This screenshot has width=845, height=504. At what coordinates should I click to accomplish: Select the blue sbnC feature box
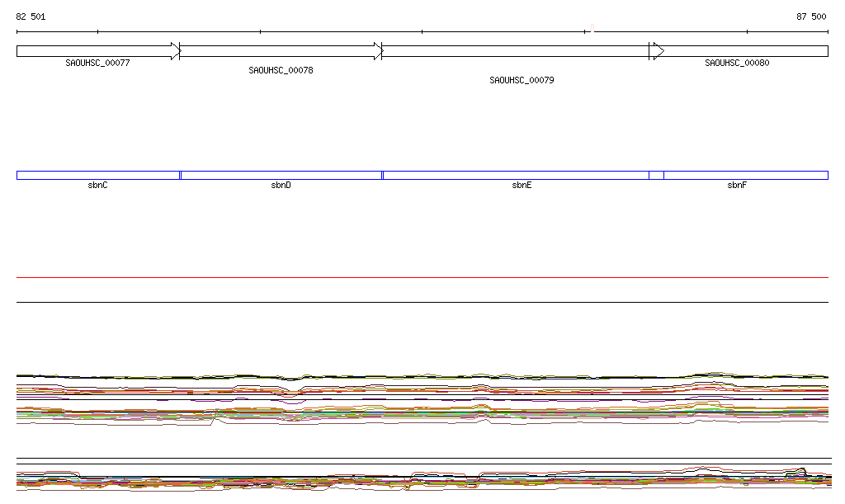pyautogui.click(x=97, y=175)
